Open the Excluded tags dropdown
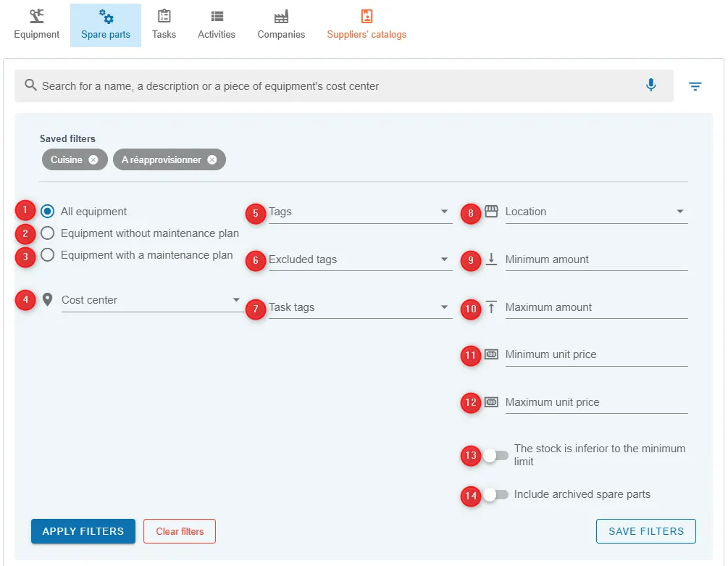The width and height of the screenshot is (728, 566). coord(360,259)
